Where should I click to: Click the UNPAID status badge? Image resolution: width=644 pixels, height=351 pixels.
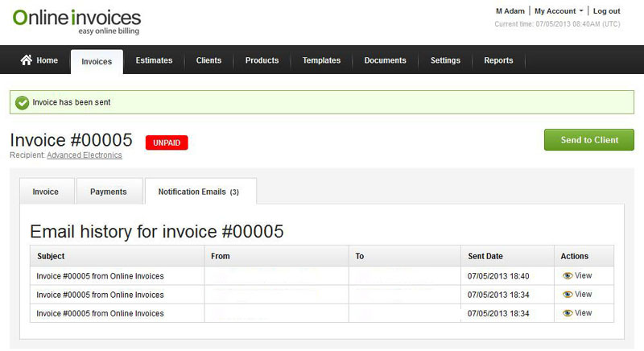167,142
